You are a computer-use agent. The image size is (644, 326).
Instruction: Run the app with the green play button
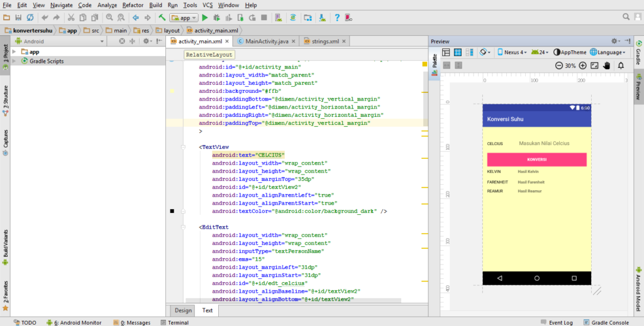click(205, 18)
